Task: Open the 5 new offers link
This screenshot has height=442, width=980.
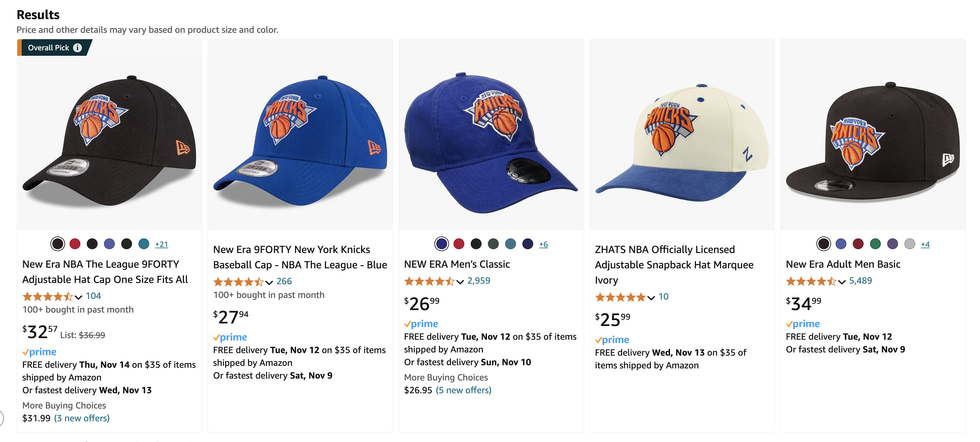Action: pyautogui.click(x=463, y=390)
